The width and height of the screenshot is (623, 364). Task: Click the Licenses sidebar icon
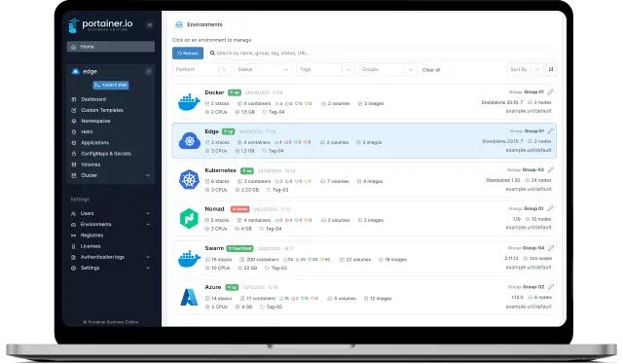[x=73, y=246]
